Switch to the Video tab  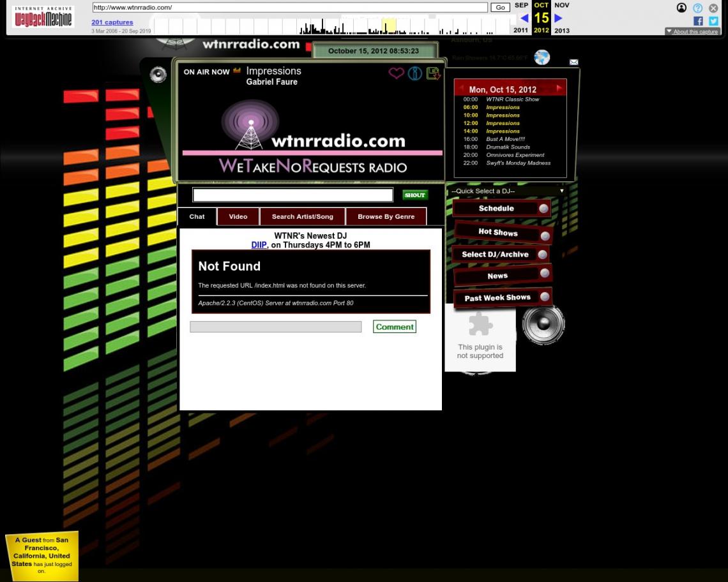tap(238, 217)
